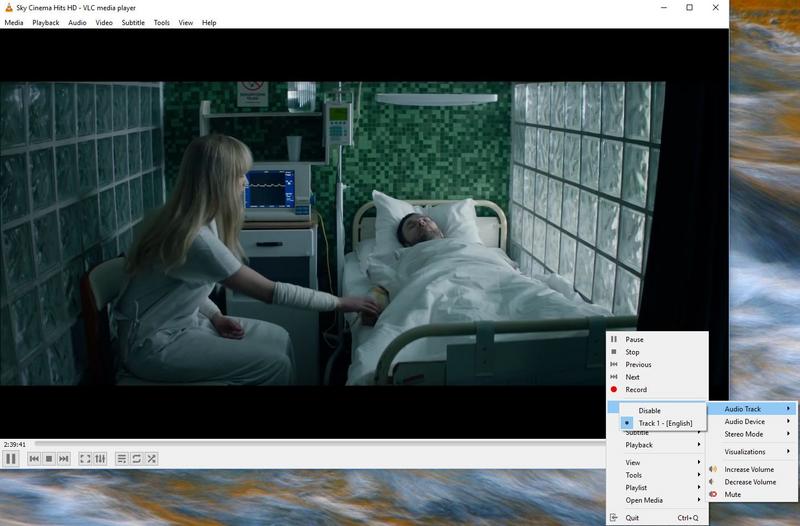Screen dimensions: 800x526
Task: Skip to previous media in the control bar
Action: point(34,459)
